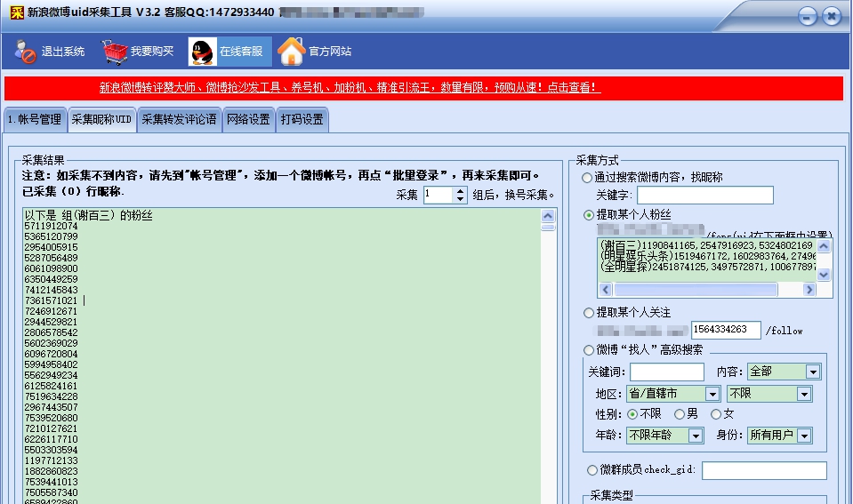Click the house icon for official website

pyautogui.click(x=291, y=52)
